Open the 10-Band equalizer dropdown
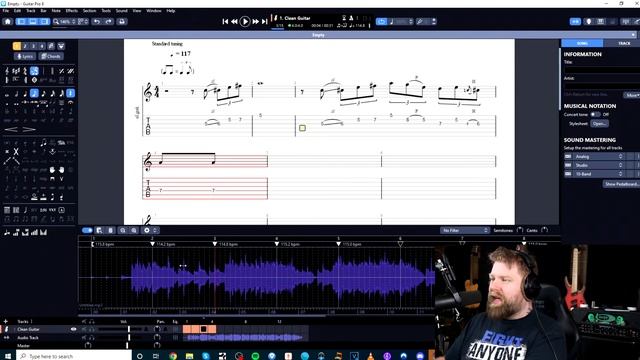This screenshot has width=640, height=360. (x=599, y=174)
